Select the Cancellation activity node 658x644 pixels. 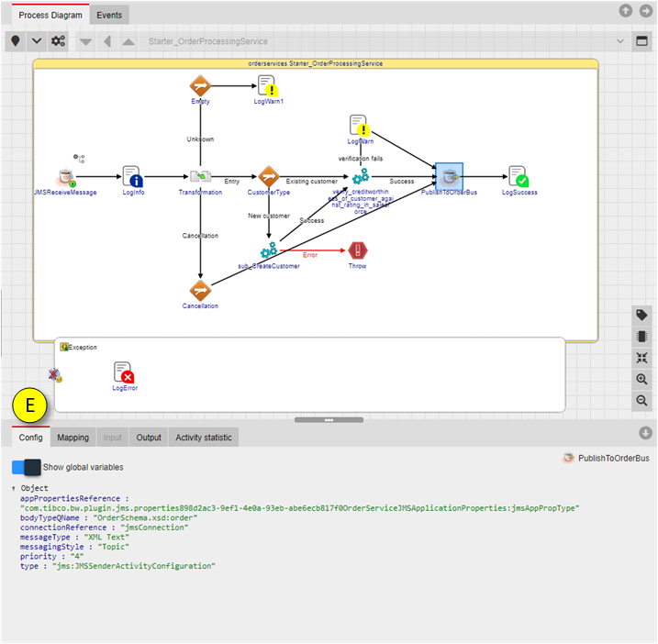coord(200,290)
